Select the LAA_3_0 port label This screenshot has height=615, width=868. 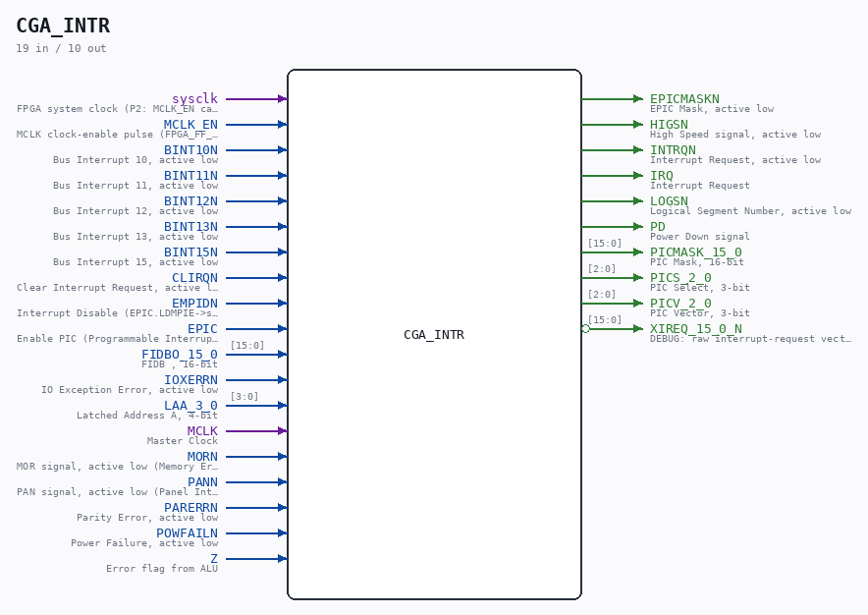[x=191, y=405]
